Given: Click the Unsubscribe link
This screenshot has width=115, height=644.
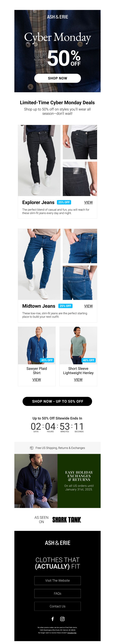Looking at the screenshot, I should click(x=72, y=633).
